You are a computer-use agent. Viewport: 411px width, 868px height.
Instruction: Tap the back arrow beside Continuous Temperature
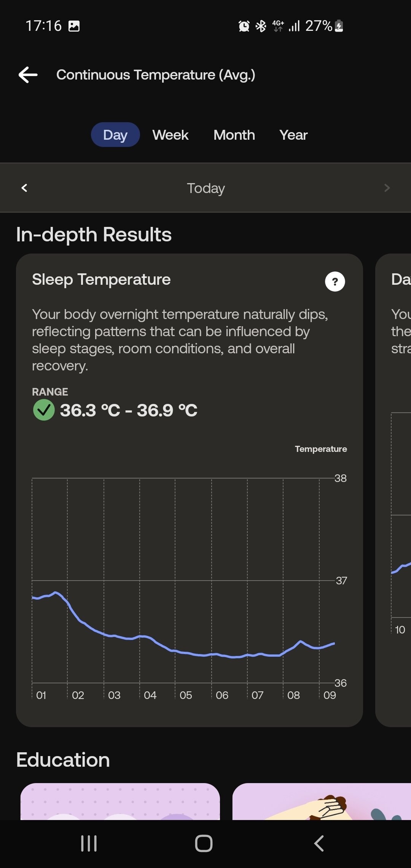(28, 75)
